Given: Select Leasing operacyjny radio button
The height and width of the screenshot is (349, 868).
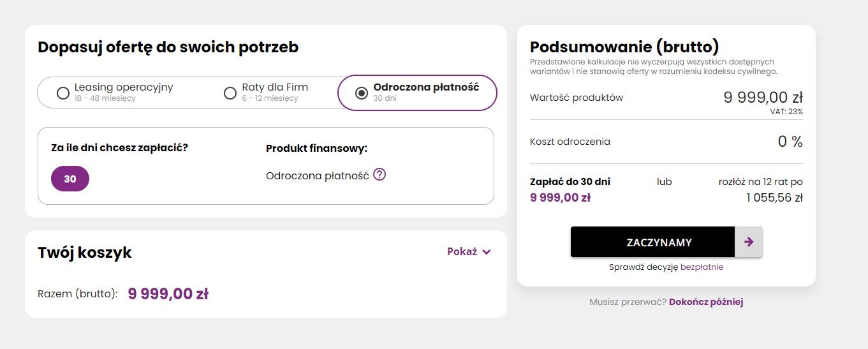Looking at the screenshot, I should (x=63, y=93).
